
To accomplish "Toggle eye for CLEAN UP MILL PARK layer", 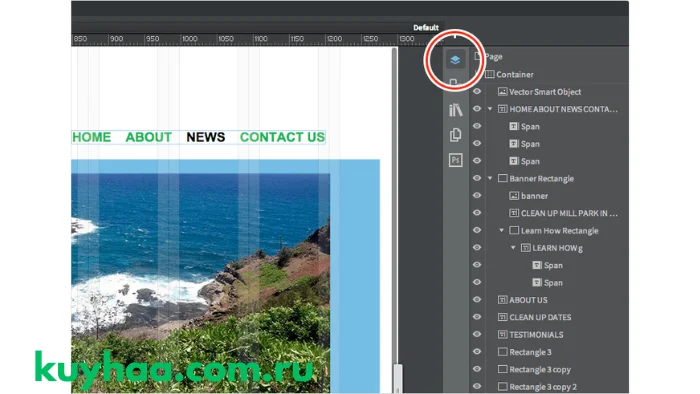I will coord(477,213).
